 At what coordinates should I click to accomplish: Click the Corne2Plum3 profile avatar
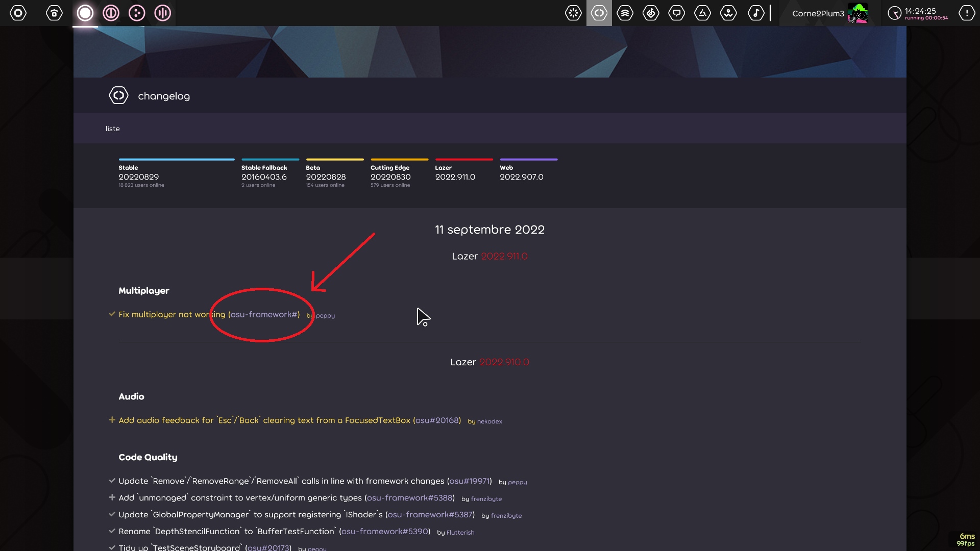coord(859,13)
